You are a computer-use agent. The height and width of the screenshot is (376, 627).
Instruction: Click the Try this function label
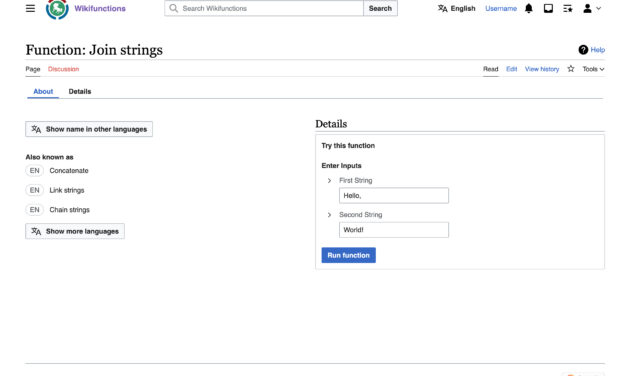click(x=348, y=146)
